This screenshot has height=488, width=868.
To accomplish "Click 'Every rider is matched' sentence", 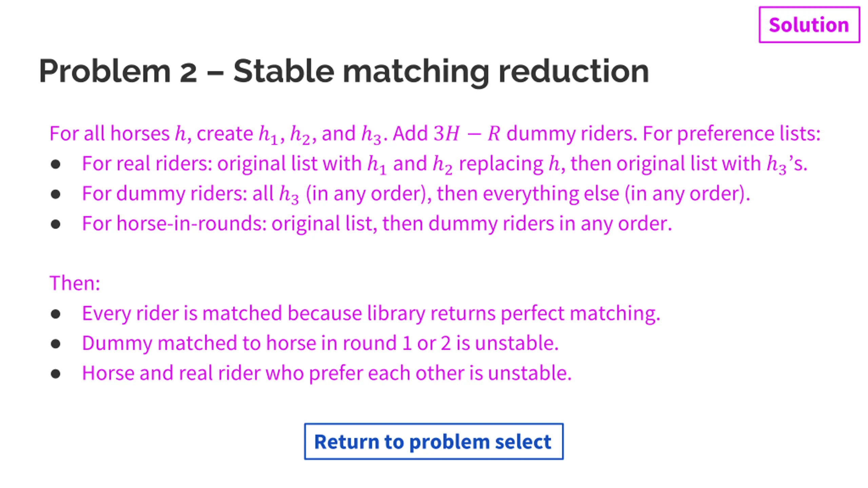I will [371, 313].
